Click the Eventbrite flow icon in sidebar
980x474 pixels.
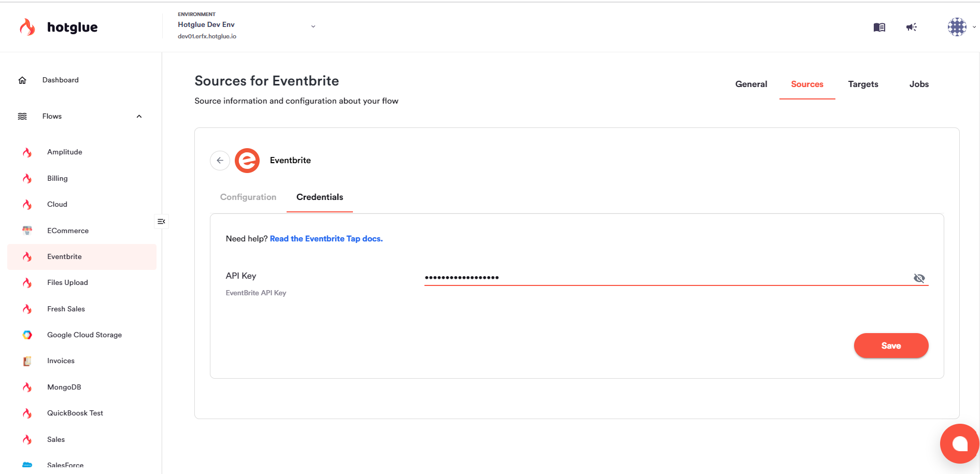click(x=27, y=257)
